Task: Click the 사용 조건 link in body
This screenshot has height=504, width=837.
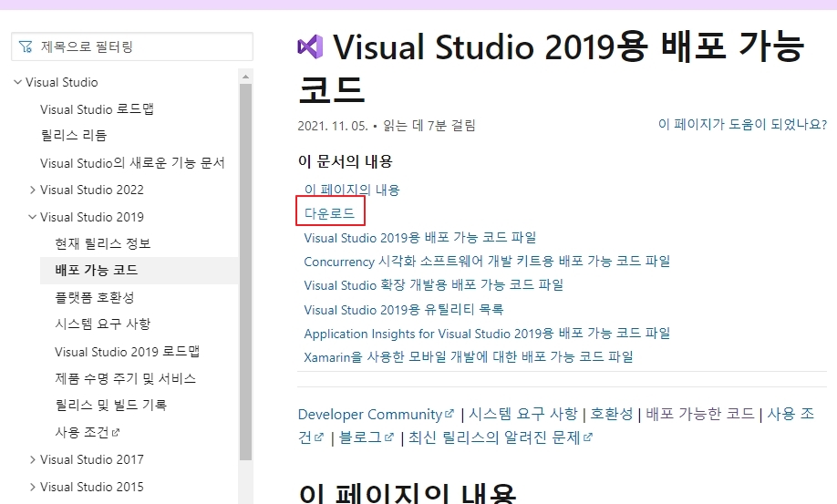Action: point(790,415)
